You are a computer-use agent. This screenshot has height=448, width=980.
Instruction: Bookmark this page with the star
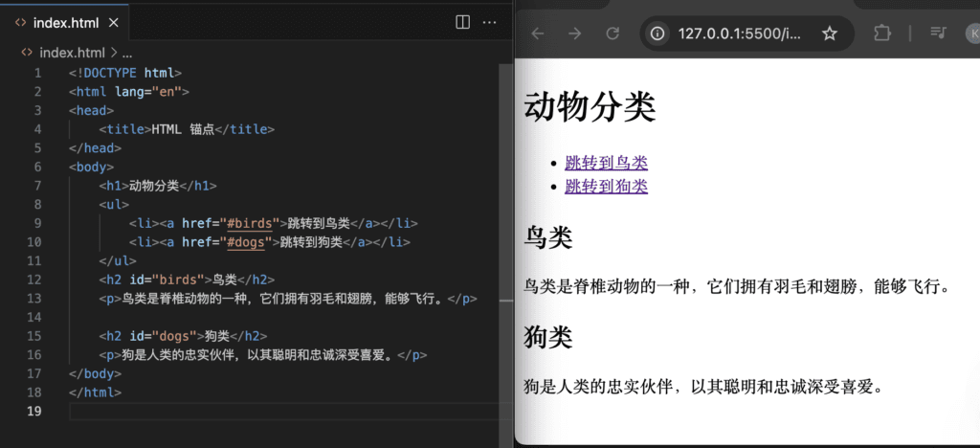(x=830, y=34)
